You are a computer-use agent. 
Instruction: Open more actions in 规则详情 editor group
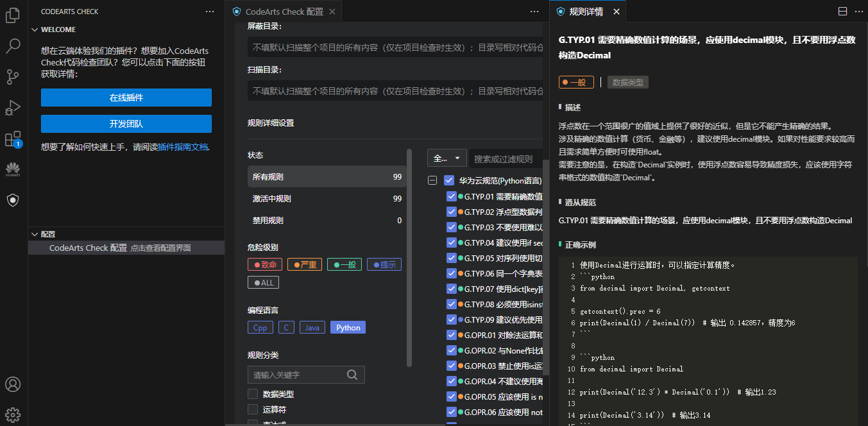[x=858, y=12]
